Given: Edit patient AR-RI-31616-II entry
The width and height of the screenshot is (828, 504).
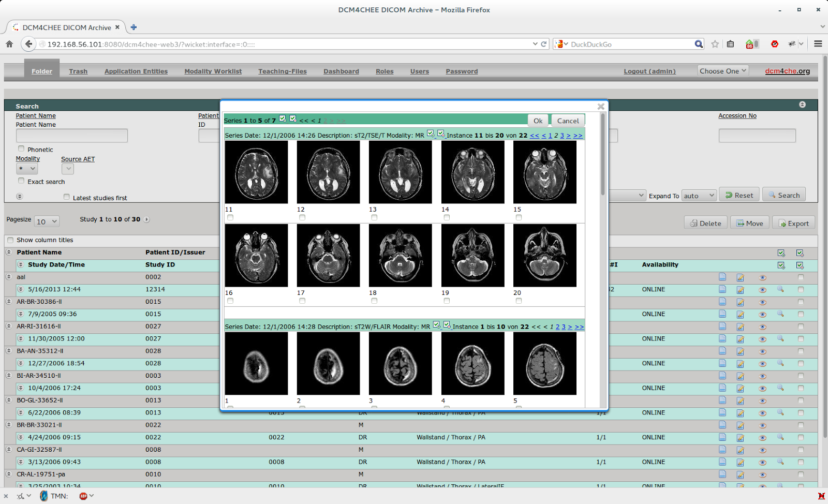Looking at the screenshot, I should [741, 327].
